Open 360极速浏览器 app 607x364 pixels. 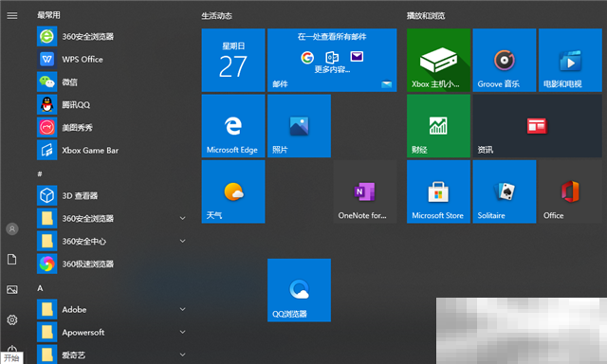click(112, 264)
